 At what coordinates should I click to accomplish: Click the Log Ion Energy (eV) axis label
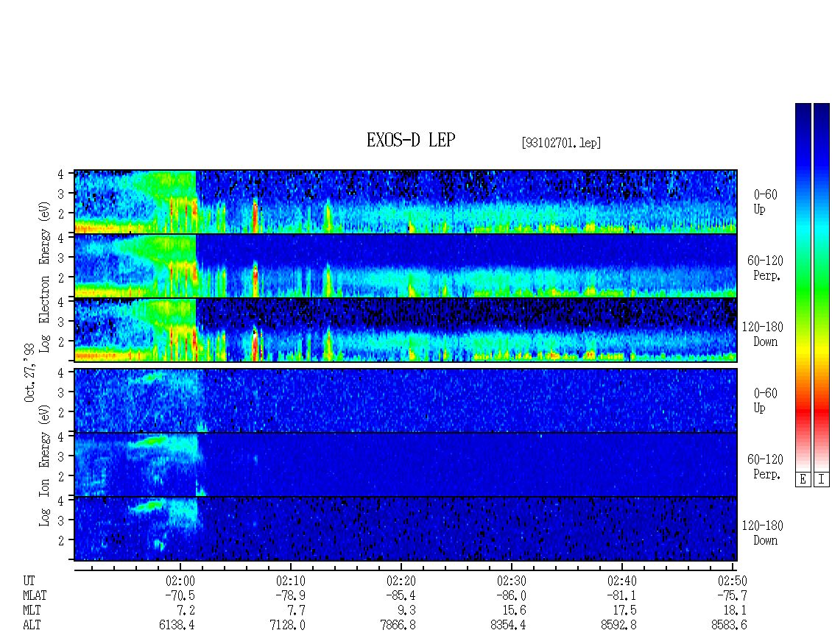click(x=45, y=465)
